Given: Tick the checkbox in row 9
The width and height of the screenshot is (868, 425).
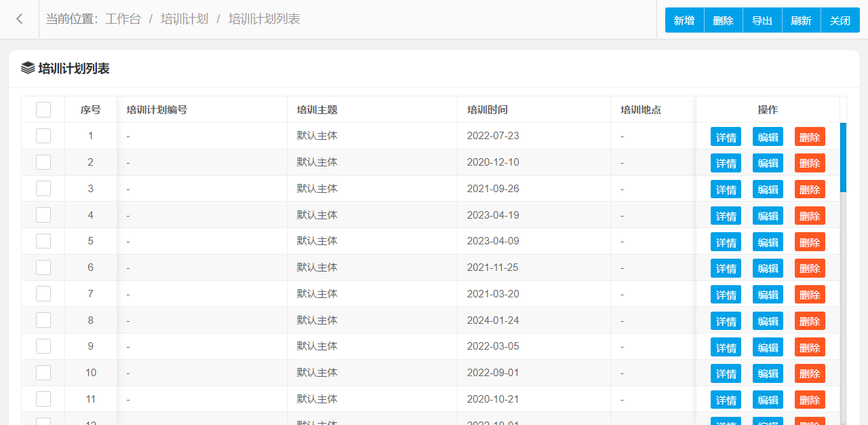Looking at the screenshot, I should [x=43, y=346].
